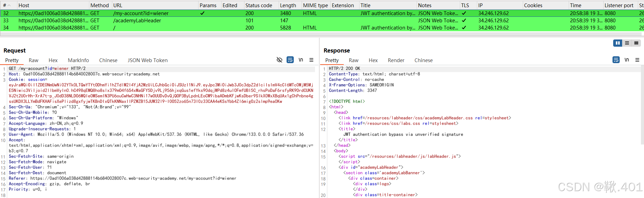Open the Response panel hamburger options menu

[637, 60]
